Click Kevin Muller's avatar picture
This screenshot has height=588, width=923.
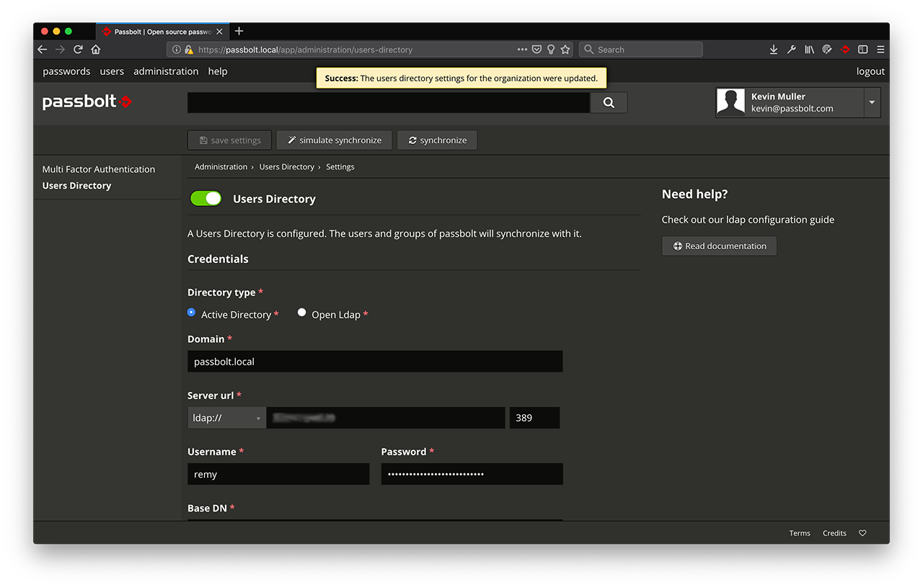point(730,102)
